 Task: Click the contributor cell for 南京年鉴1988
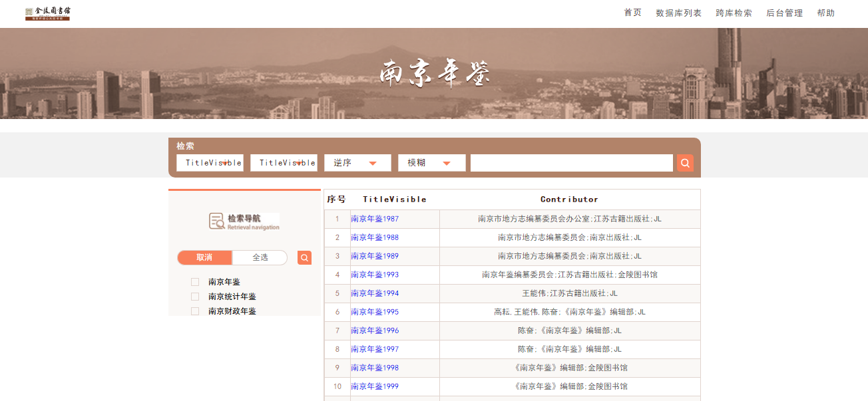click(x=570, y=237)
